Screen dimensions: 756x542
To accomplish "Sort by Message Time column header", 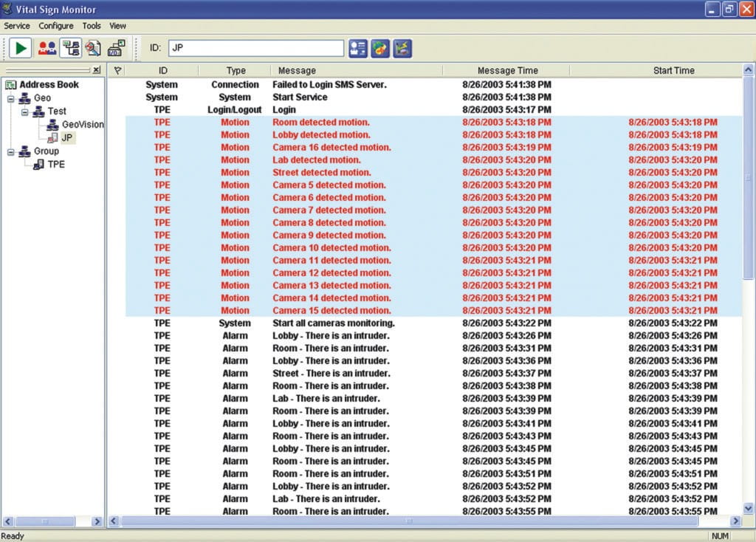I will (507, 71).
